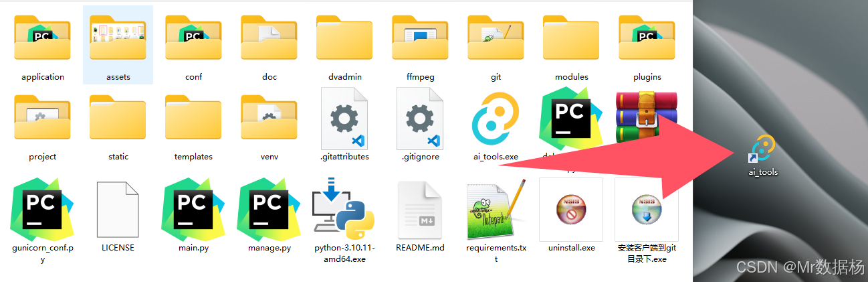Viewport: 868px width, 282px height.
Task: Click the ffmpeg folder icon
Action: (x=420, y=37)
